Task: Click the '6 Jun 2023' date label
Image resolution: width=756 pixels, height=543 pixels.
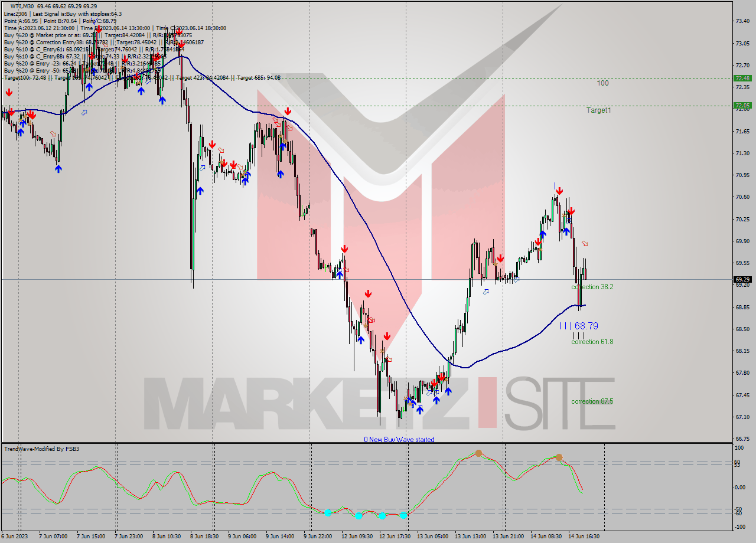Action: 14,537
